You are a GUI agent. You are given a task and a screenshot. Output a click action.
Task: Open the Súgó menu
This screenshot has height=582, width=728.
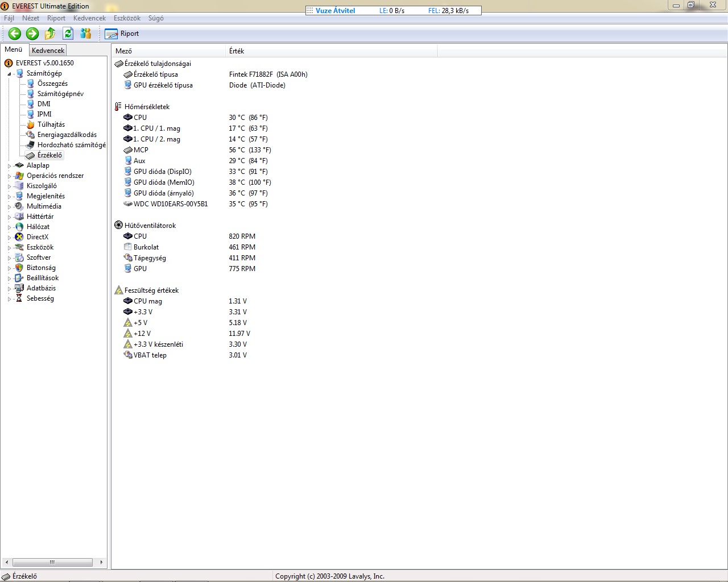(156, 18)
